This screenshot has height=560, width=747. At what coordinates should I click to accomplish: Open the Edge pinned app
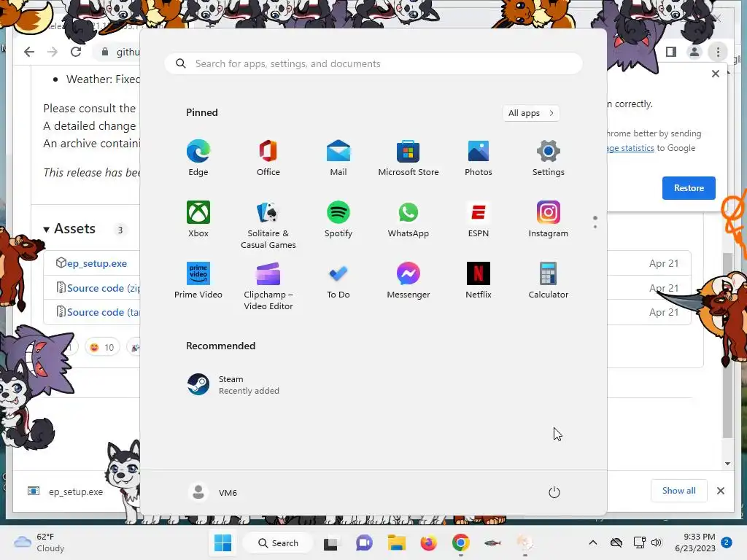(198, 158)
